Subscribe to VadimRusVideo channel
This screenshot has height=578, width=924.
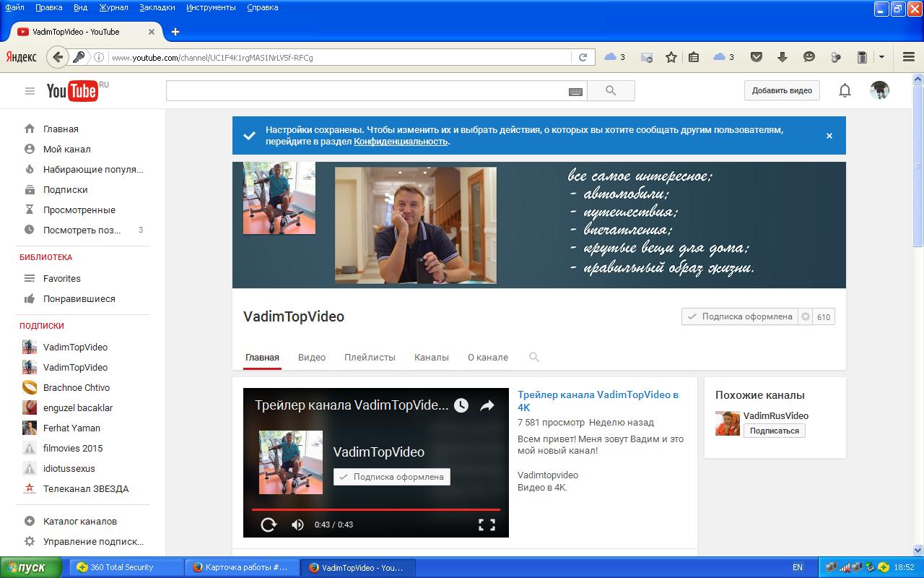click(774, 431)
